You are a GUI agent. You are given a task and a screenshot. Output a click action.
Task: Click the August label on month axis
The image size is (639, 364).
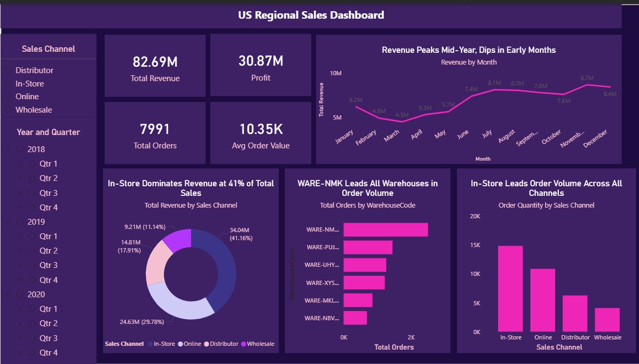(x=507, y=137)
